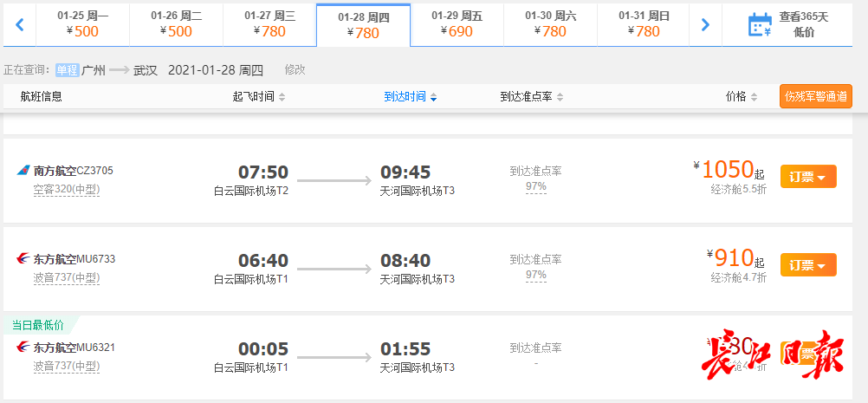Sort flights by price (价格)
Image resolution: width=868 pixels, height=403 pixels.
742,97
